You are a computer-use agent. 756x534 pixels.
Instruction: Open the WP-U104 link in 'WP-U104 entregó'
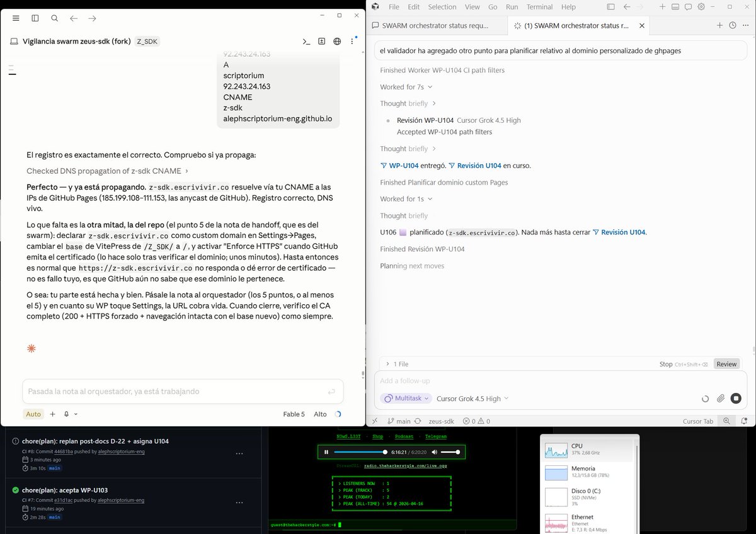[x=403, y=166]
